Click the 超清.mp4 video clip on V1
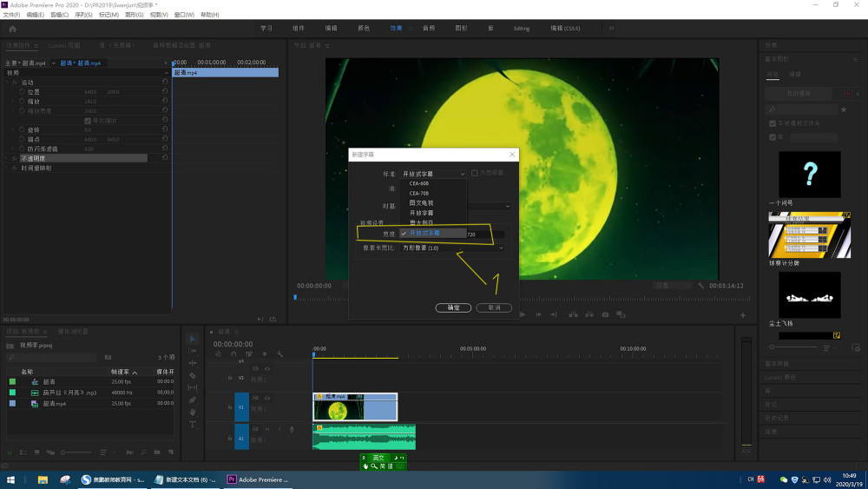This screenshot has width=868, height=489. point(354,407)
